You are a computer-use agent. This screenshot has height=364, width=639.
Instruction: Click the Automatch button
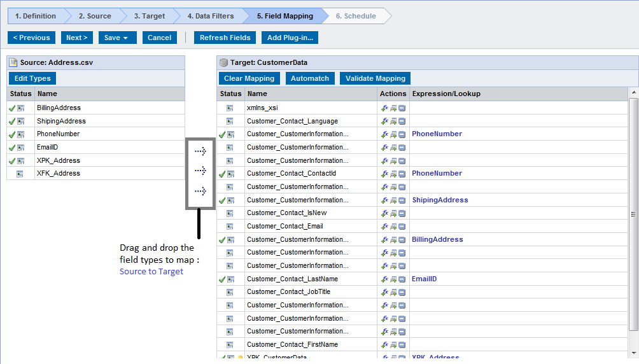pyautogui.click(x=310, y=78)
